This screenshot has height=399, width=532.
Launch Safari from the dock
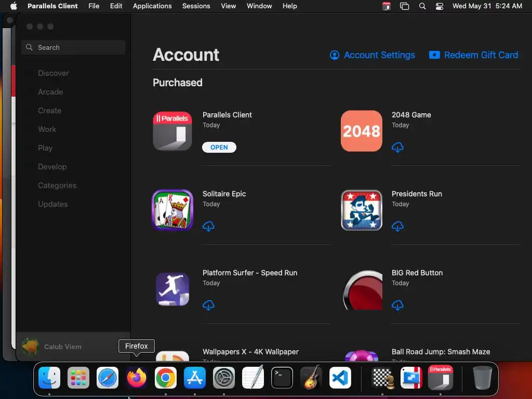click(108, 378)
